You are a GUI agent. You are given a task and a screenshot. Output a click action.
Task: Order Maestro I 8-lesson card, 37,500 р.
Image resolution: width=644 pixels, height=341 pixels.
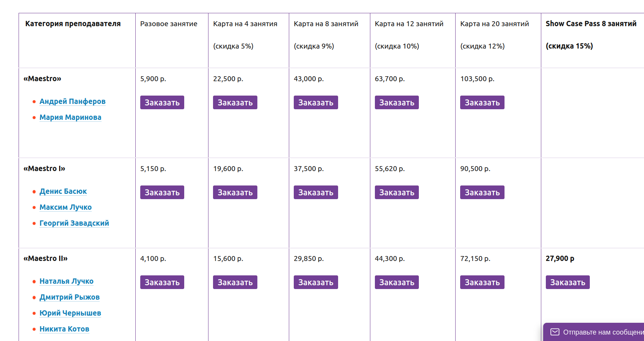[316, 192]
